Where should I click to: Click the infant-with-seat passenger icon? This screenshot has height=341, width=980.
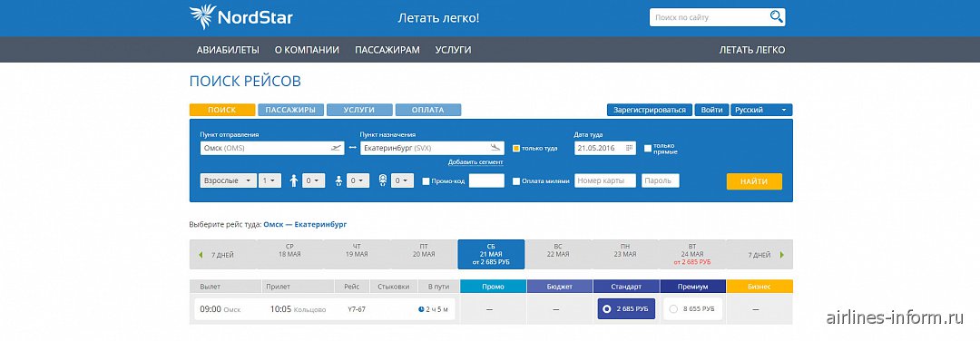(x=383, y=180)
